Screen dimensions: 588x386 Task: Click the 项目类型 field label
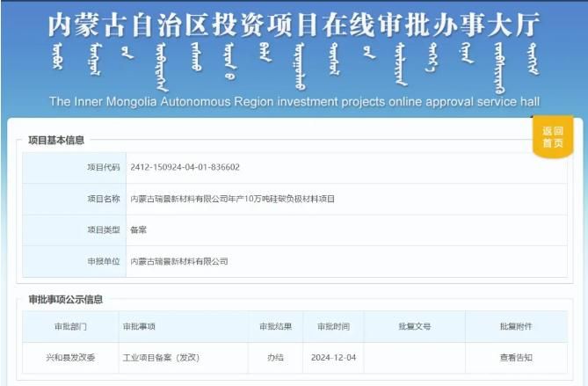click(104, 230)
